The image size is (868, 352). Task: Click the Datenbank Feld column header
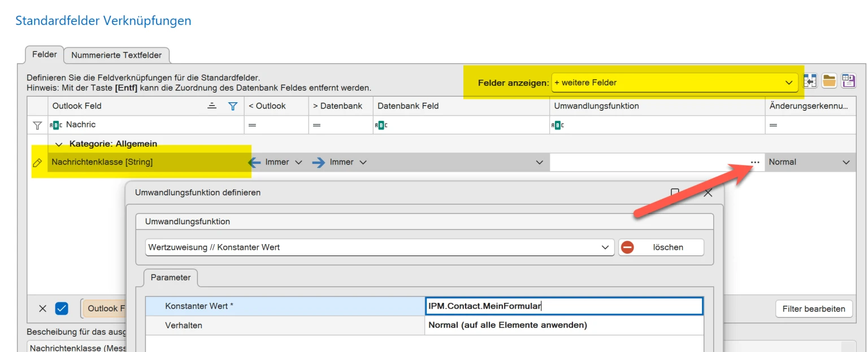coord(461,106)
